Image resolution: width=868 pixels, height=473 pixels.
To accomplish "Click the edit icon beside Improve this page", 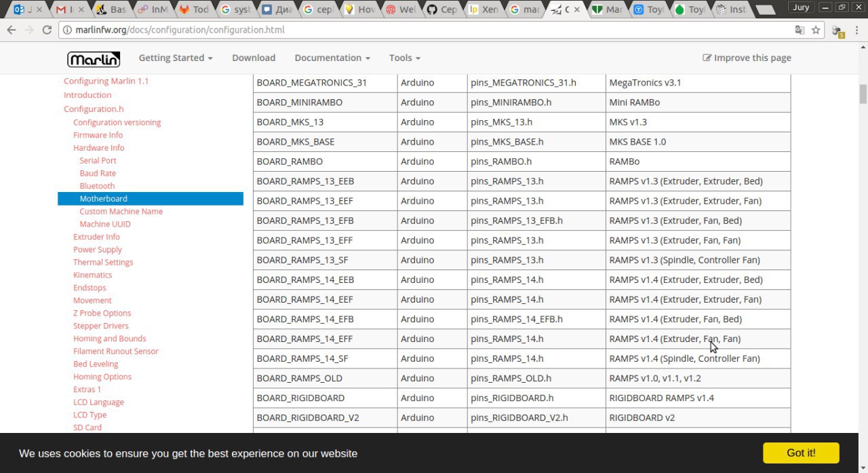I will pyautogui.click(x=707, y=58).
